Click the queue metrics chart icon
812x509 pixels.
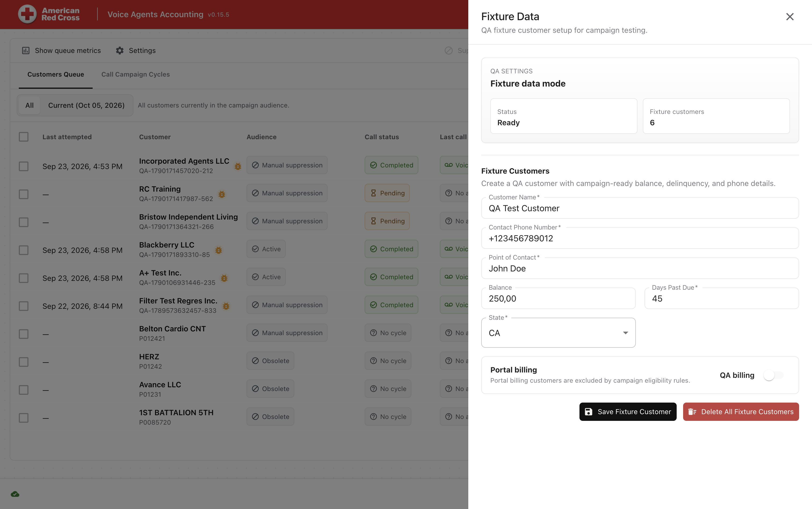[26, 51]
